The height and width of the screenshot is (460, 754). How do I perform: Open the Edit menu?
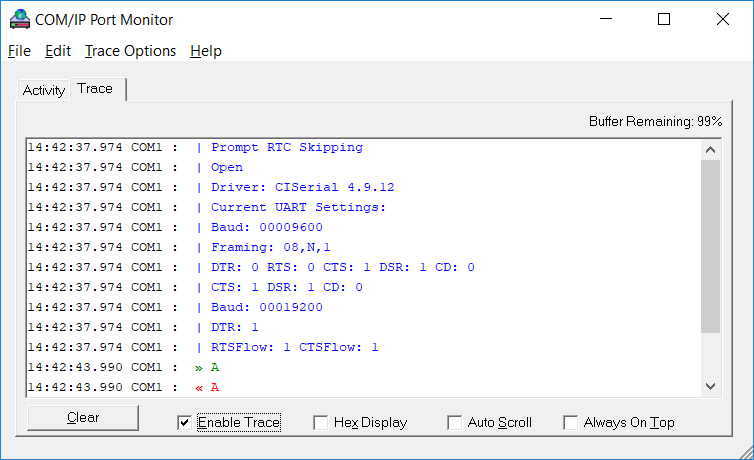[58, 51]
